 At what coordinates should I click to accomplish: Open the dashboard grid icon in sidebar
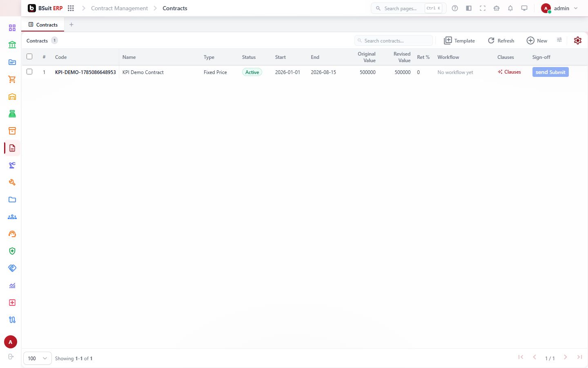point(12,28)
